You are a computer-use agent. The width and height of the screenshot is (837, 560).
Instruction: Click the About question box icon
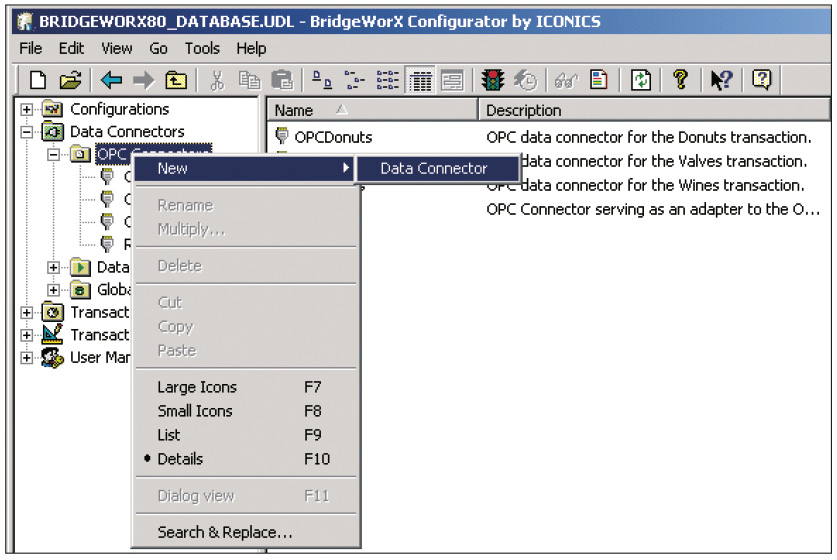[762, 81]
